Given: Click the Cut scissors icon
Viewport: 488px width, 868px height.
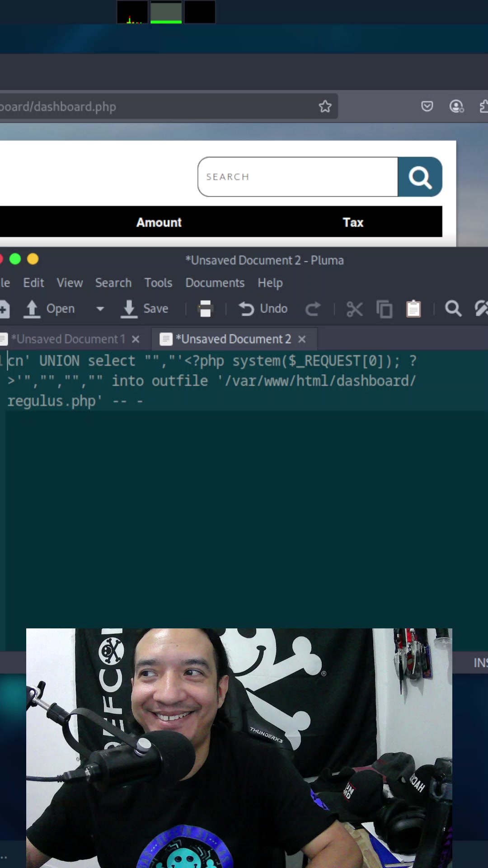Looking at the screenshot, I should tap(355, 309).
